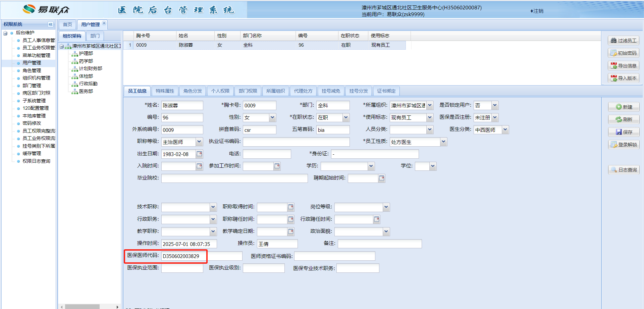This screenshot has height=309, width=644.
Task: Click the 医务部 department node icon
Action: pyautogui.click(x=75, y=92)
